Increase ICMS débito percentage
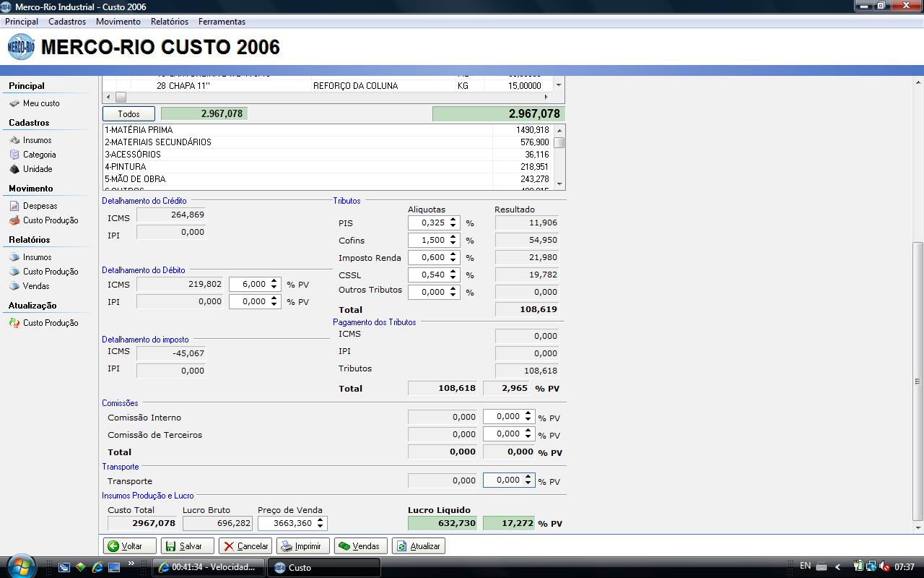 pyautogui.click(x=274, y=281)
